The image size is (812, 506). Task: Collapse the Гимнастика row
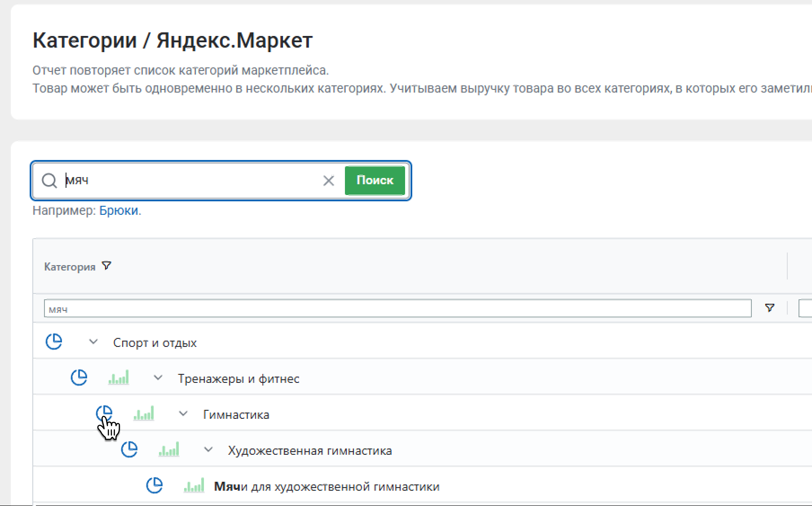coord(183,414)
